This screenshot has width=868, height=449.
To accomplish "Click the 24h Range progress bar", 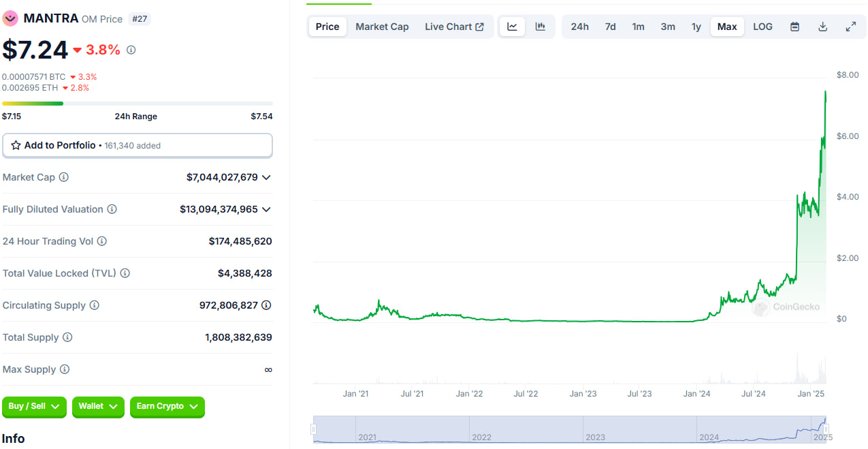I will coord(138,104).
